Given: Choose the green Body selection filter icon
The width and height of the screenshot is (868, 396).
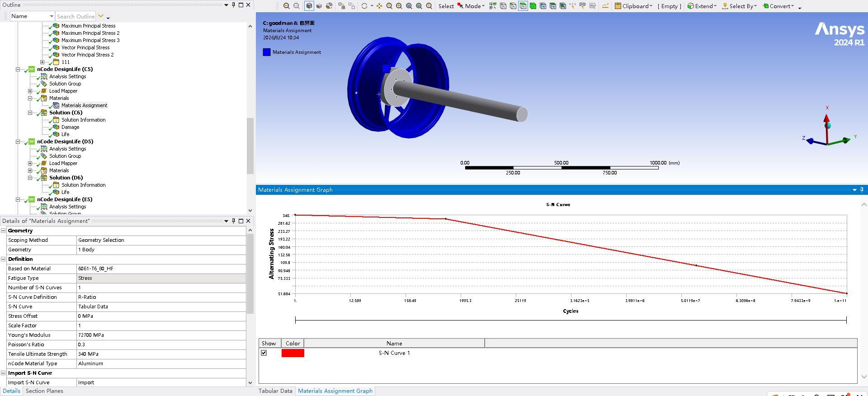Looking at the screenshot, I should tap(533, 6).
